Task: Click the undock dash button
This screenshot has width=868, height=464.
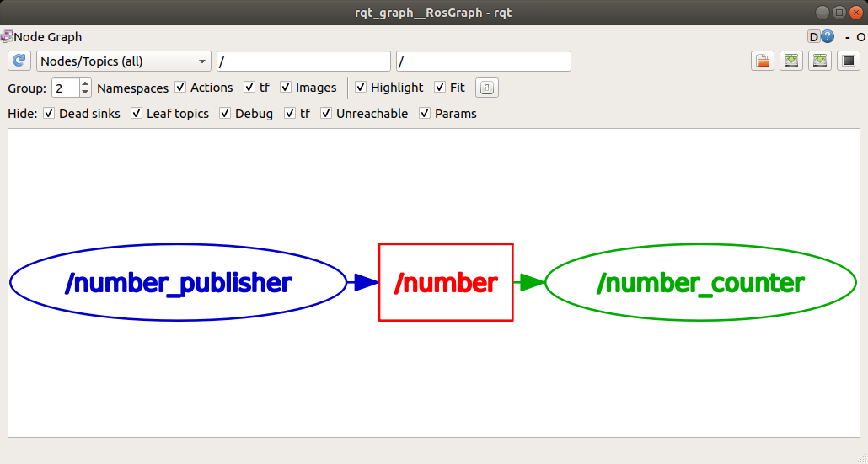Action: pos(847,37)
